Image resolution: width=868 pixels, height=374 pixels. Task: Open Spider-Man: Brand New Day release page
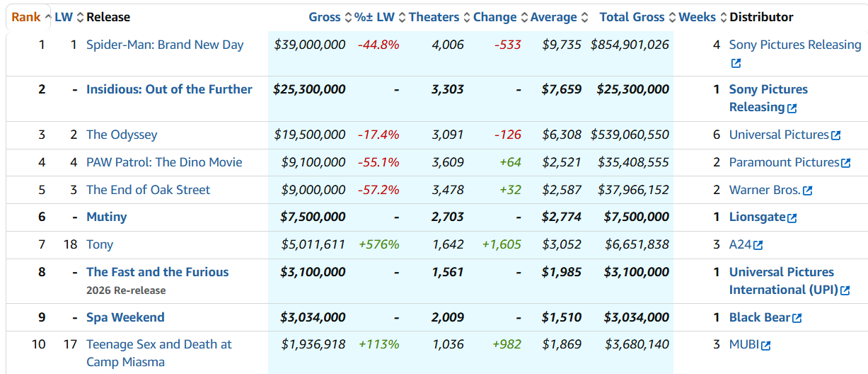pos(165,45)
